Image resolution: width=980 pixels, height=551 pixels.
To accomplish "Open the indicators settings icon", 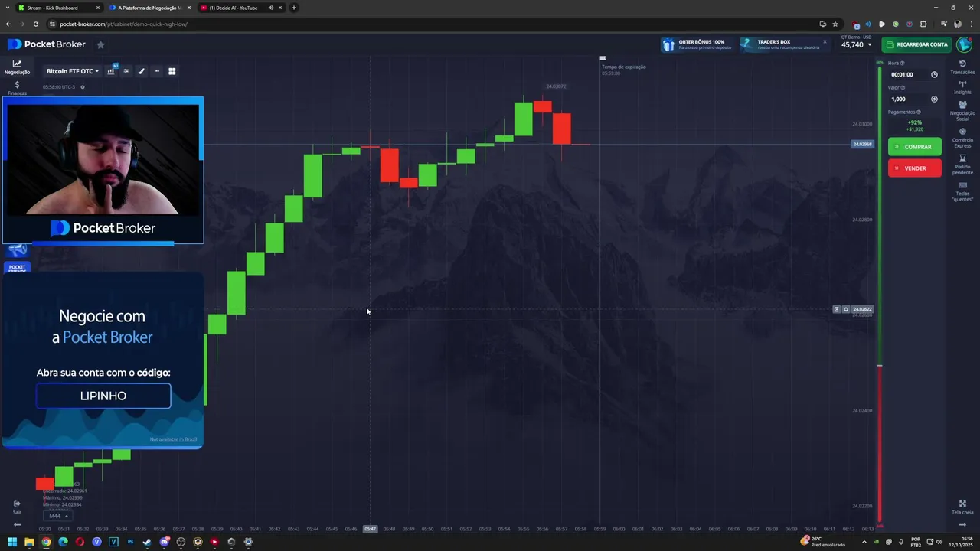I will (126, 71).
